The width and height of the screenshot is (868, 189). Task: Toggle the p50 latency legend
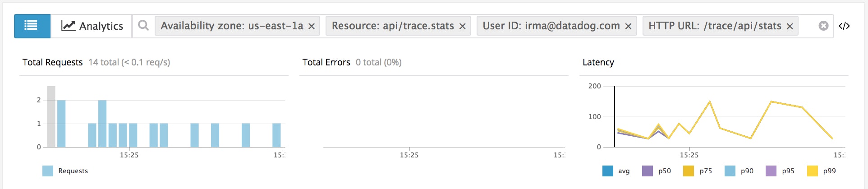pyautogui.click(x=648, y=171)
